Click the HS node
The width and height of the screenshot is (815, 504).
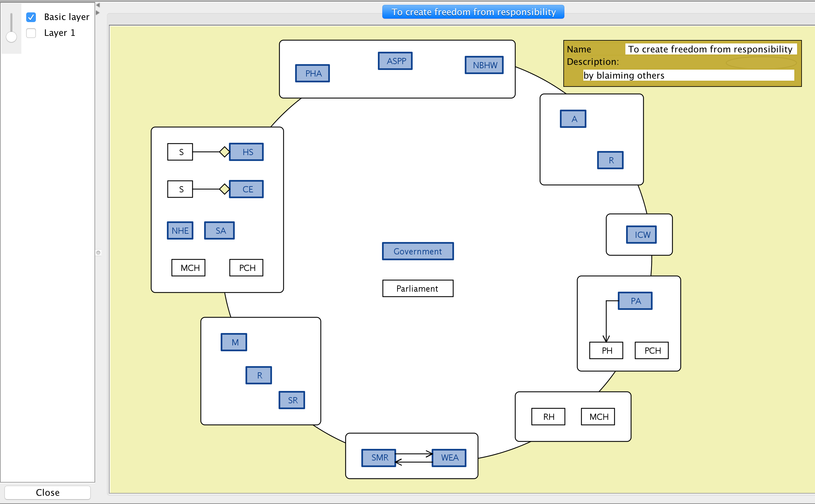pyautogui.click(x=247, y=152)
